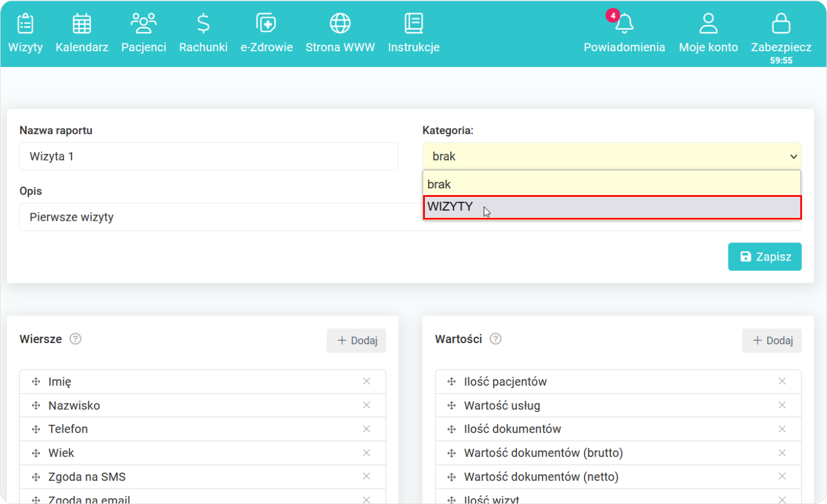Click move handle of Zgoda na SMS
This screenshot has width=827, height=504.
pos(36,477)
